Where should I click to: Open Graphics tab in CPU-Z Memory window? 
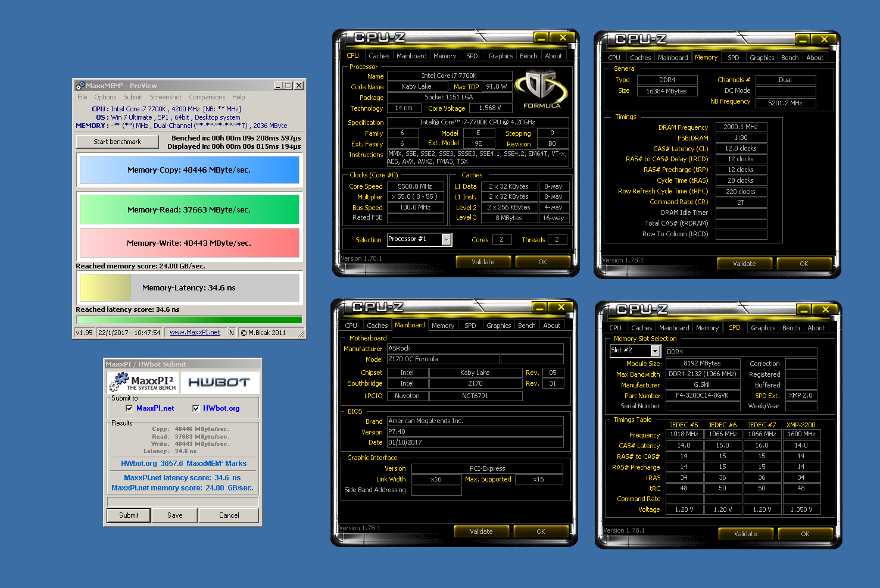762,58
